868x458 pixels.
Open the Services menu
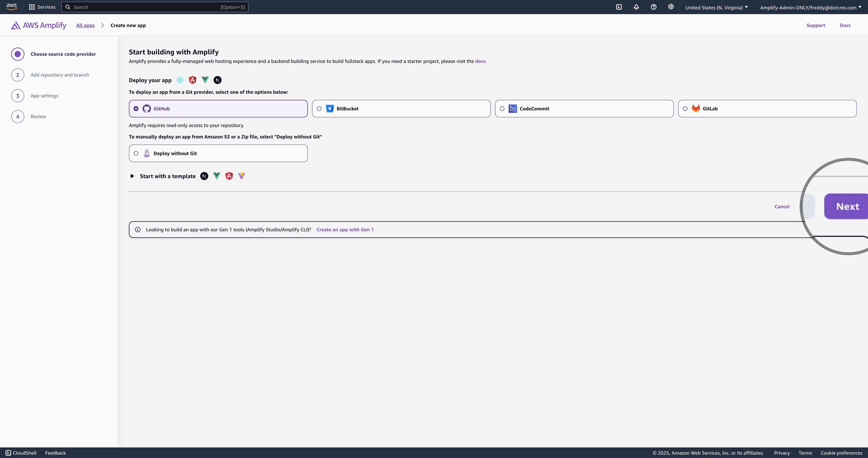coord(42,7)
